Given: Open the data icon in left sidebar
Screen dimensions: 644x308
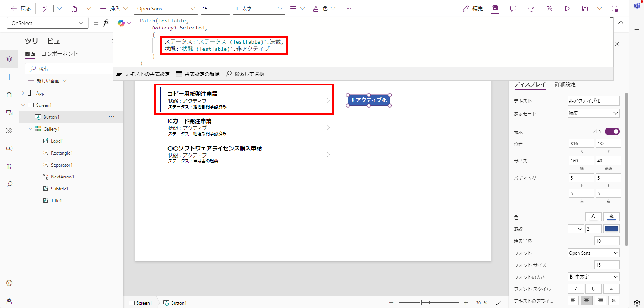Looking at the screenshot, I should coord(9,95).
